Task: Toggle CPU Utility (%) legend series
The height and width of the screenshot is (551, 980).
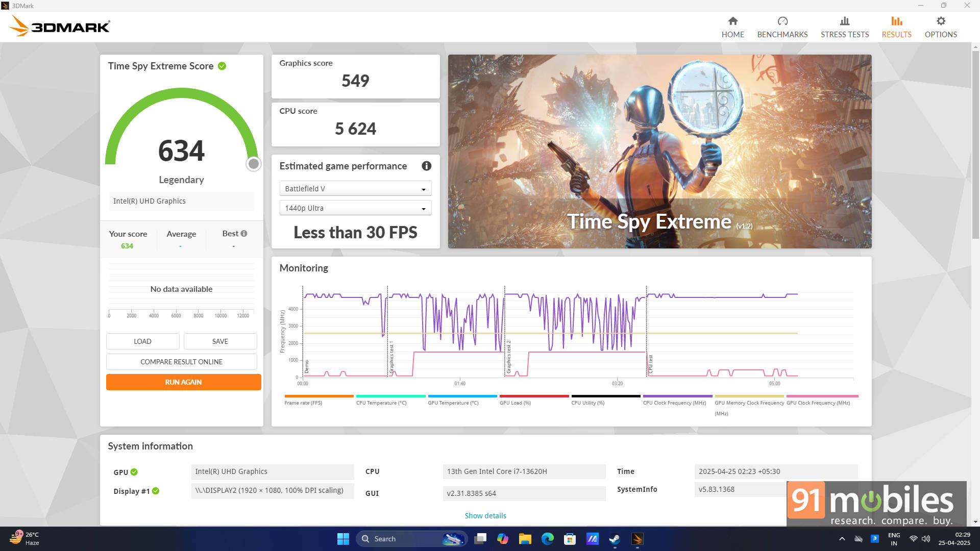Action: pos(605,400)
